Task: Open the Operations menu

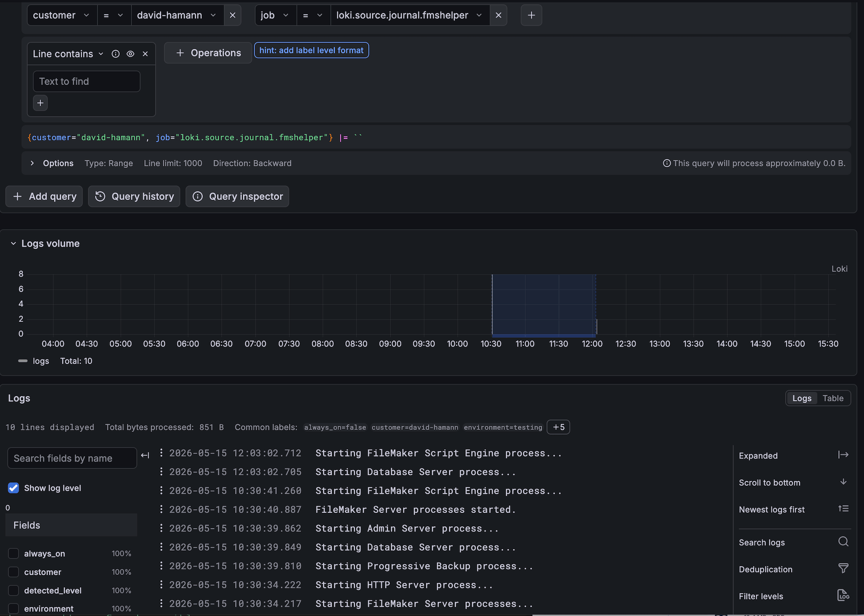Action: (208, 53)
